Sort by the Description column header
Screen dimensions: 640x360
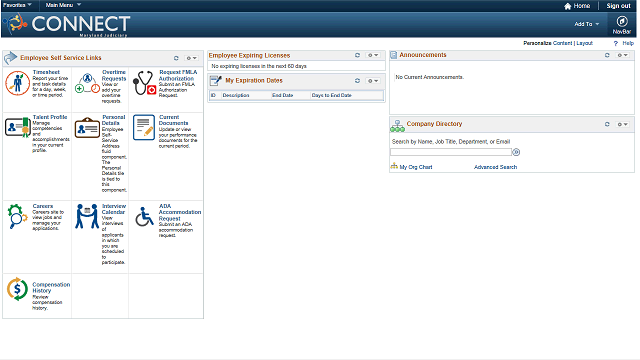[x=236, y=95]
